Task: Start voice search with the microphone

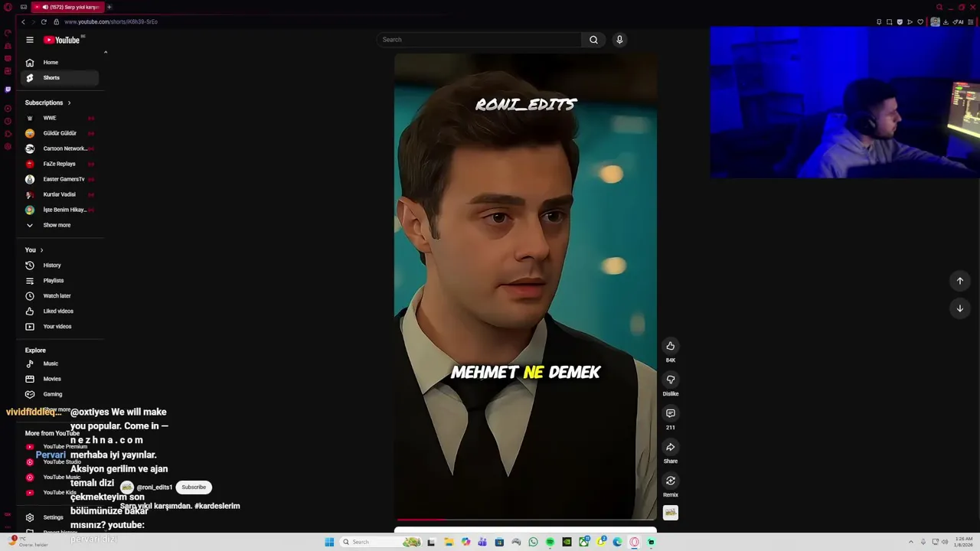Action: click(x=619, y=40)
